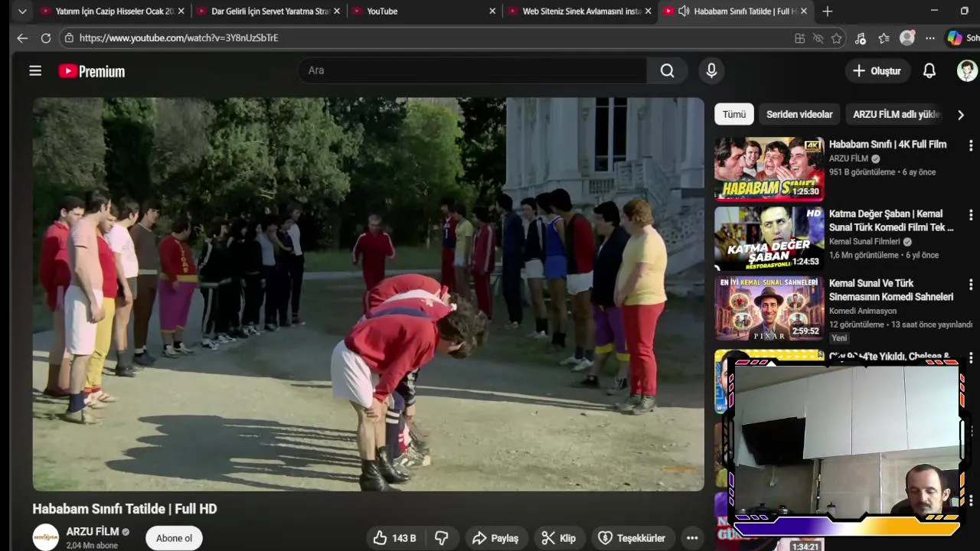
Task: Go to YouTube Premium home logo
Action: [x=92, y=71]
